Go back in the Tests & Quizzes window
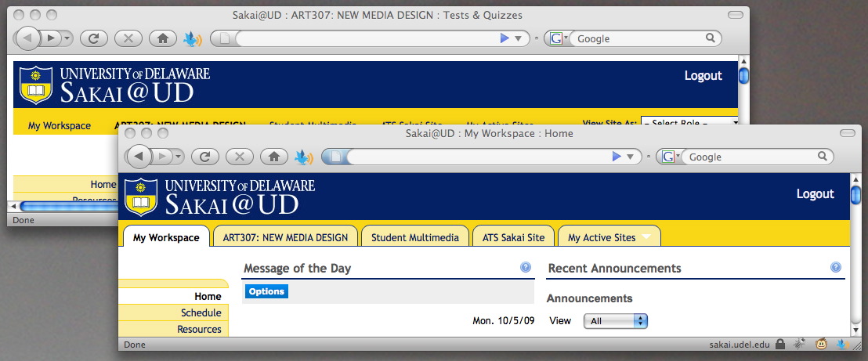The height and width of the screenshot is (361, 868). [27, 38]
